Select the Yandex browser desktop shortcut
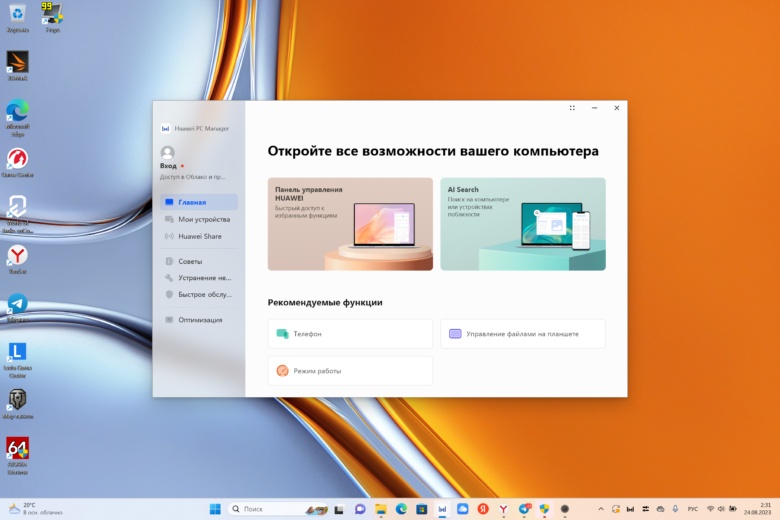The width and height of the screenshot is (780, 520). (x=17, y=259)
